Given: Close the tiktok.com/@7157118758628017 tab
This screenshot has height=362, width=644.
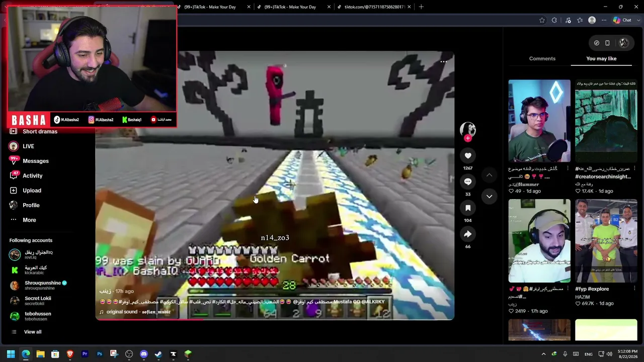Looking at the screenshot, I should tap(409, 7).
